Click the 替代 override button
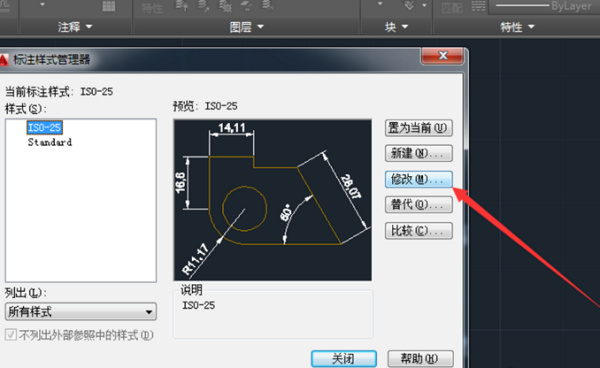This screenshot has height=368, width=600. 419,205
